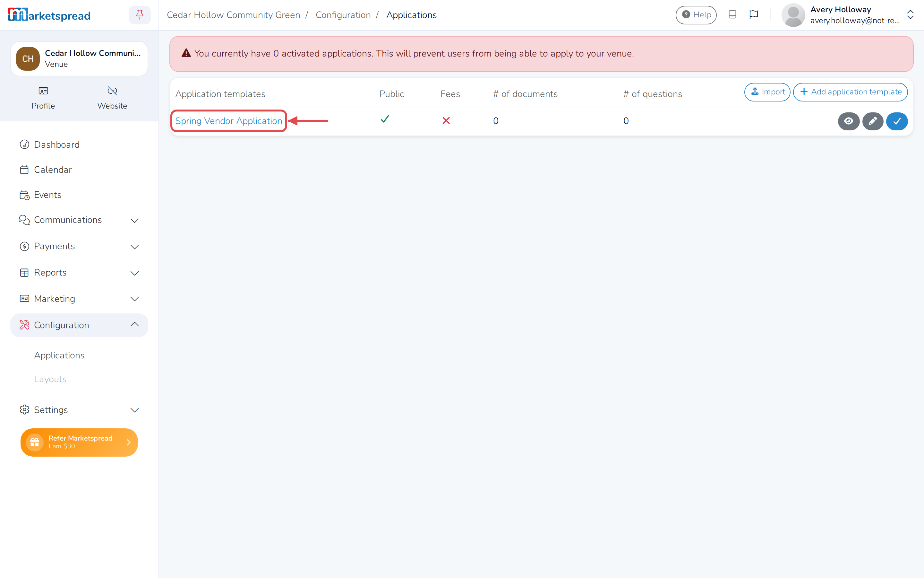Go to Dashboard in sidebar
Screen dimensions: 924x578
tap(56, 144)
